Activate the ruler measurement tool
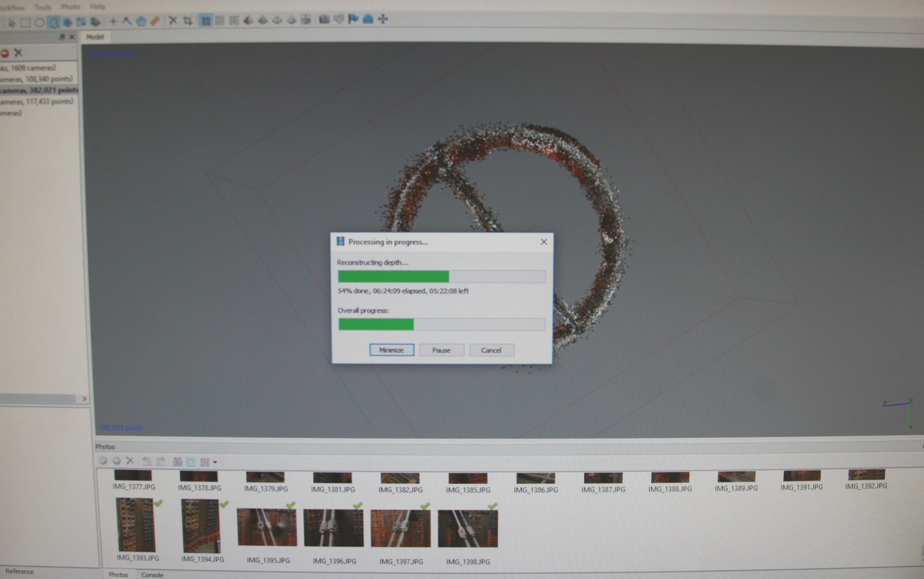Screen dimensions: 924x579 (155, 21)
